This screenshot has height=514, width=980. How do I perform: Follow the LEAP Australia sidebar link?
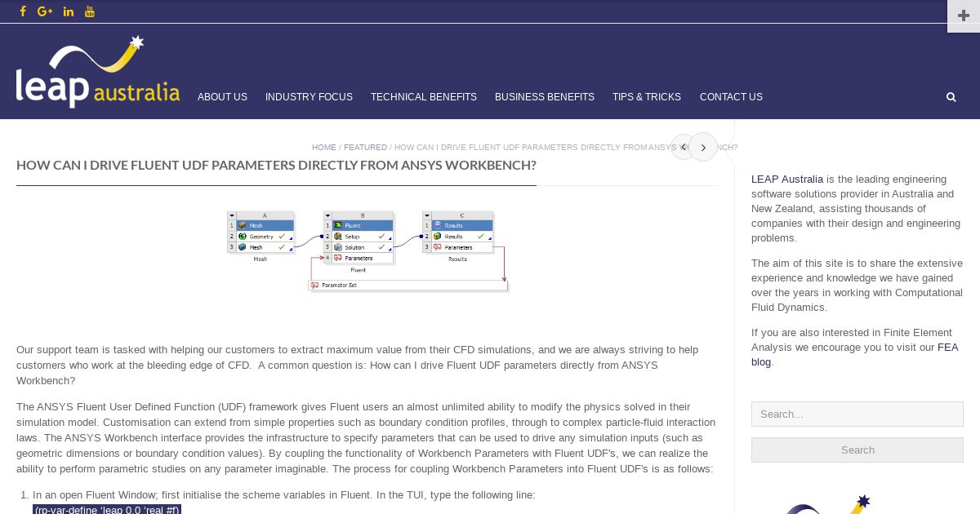(787, 179)
